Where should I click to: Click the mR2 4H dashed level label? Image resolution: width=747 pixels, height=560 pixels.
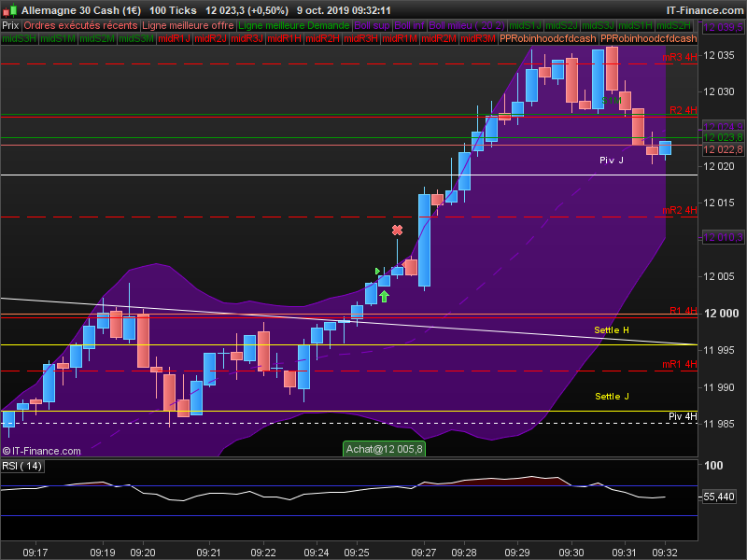pyautogui.click(x=680, y=210)
